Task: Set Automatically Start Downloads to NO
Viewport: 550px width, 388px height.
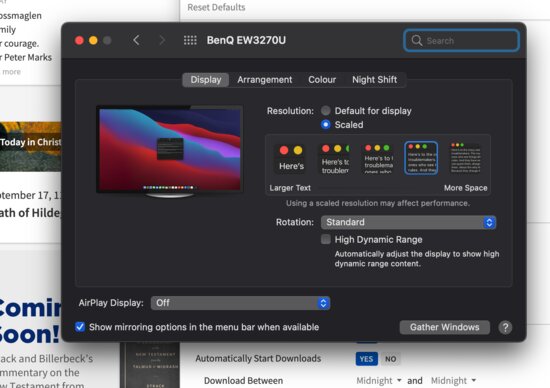Action: pyautogui.click(x=390, y=359)
